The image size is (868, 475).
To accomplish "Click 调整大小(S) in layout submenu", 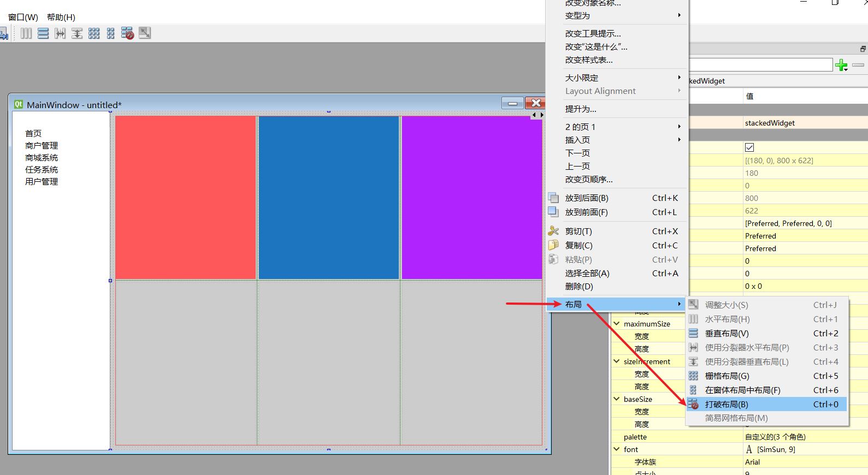I will tap(766, 305).
